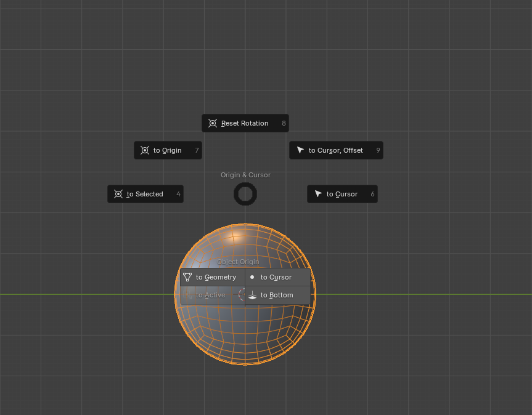Click shortcut number 8 on Reset Rotation
This screenshot has height=415, width=532.
(x=284, y=123)
